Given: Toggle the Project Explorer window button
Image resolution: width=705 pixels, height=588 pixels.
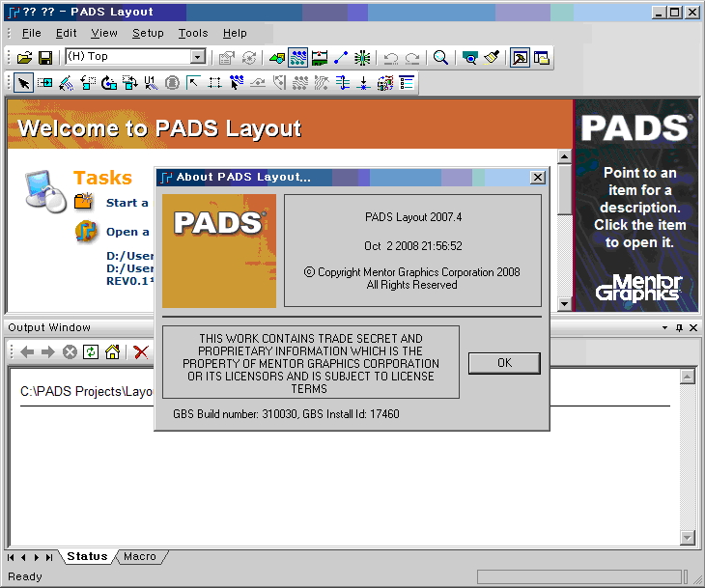Looking at the screenshot, I should click(542, 58).
